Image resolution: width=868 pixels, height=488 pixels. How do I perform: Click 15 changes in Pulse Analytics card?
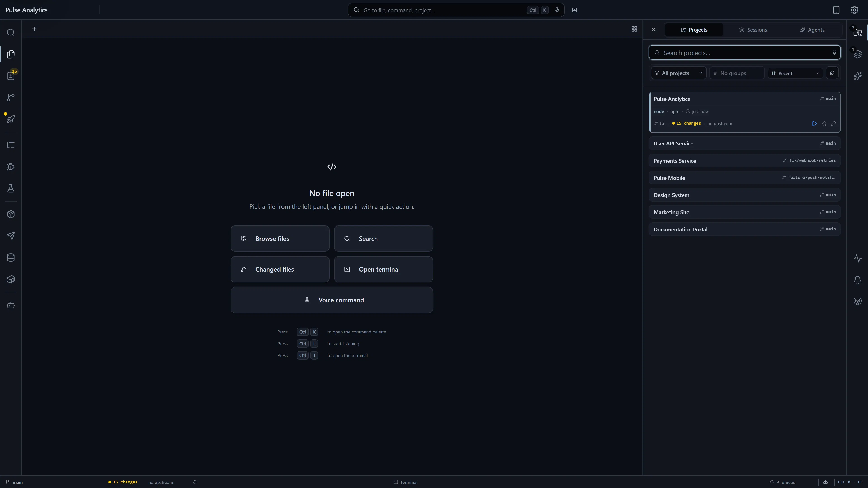point(686,124)
